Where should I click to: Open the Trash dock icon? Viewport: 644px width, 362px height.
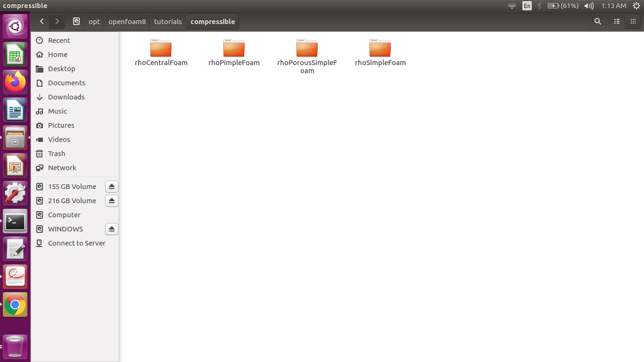point(15,346)
